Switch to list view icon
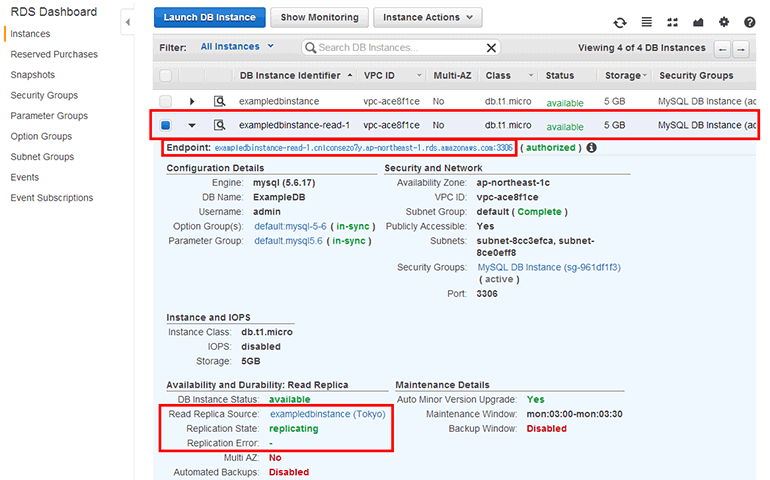The height and width of the screenshot is (480, 770). (x=646, y=22)
